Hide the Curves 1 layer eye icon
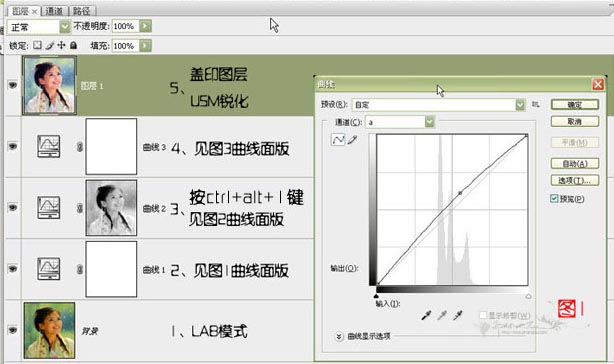This screenshot has height=364, width=614. point(13,268)
